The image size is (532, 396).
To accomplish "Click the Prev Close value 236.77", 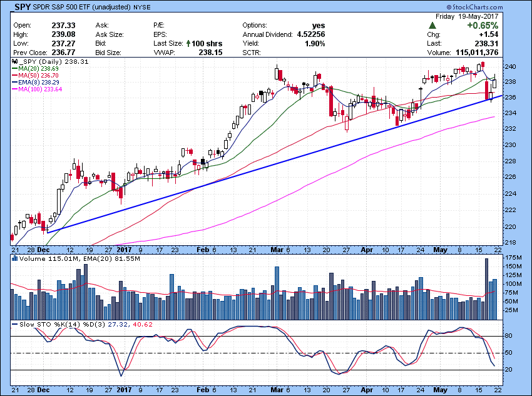I will tap(63, 53).
